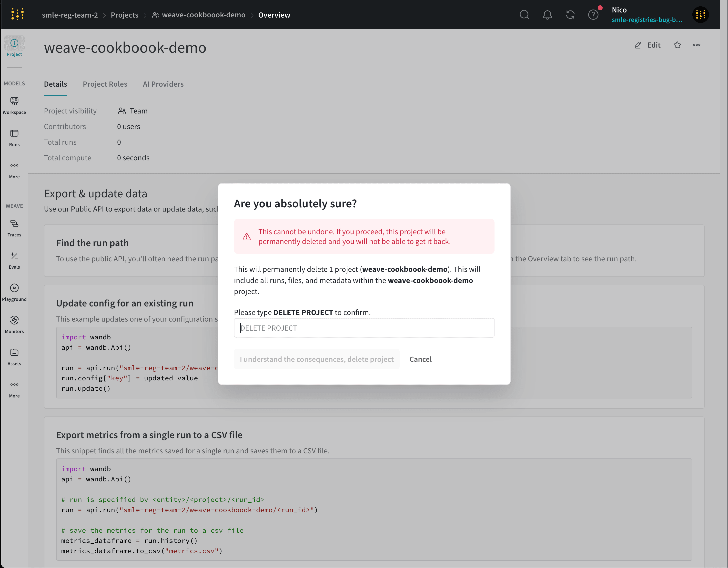Open the Traces panel in the Weave sidebar
728x568 pixels.
(x=14, y=228)
